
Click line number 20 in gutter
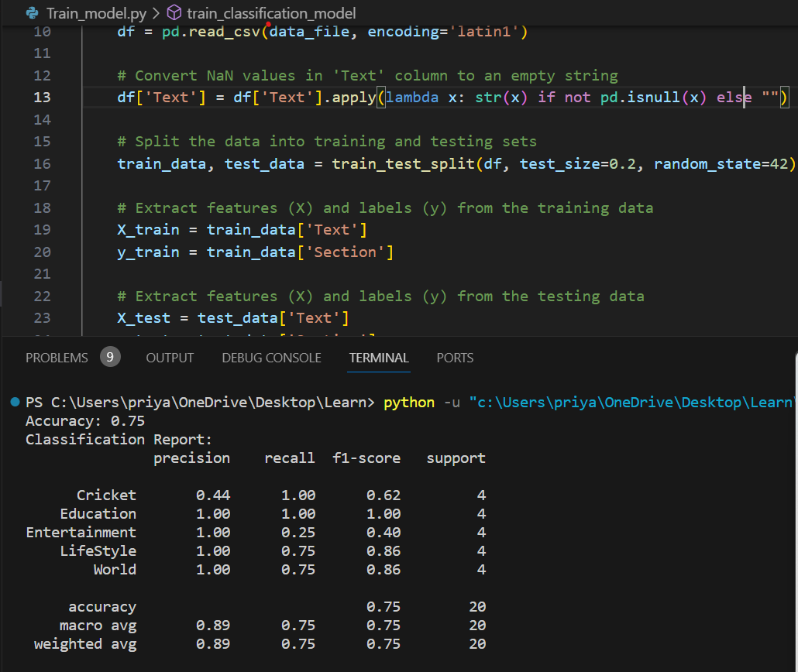[43, 252]
